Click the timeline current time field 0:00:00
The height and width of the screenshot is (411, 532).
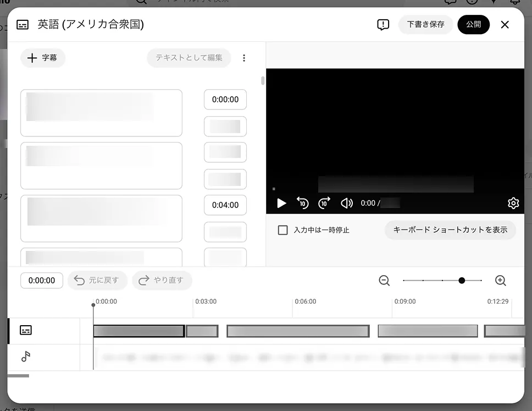(42, 281)
